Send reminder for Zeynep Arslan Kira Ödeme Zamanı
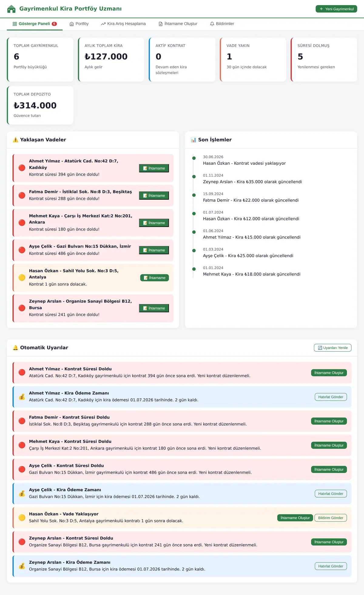This screenshot has height=595, width=364. pos(331,566)
